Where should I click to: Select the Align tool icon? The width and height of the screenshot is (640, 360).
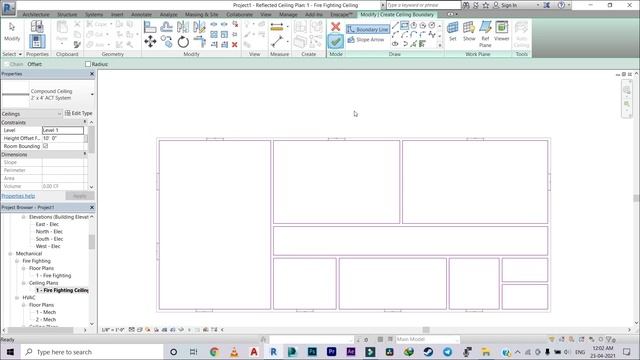click(x=150, y=27)
